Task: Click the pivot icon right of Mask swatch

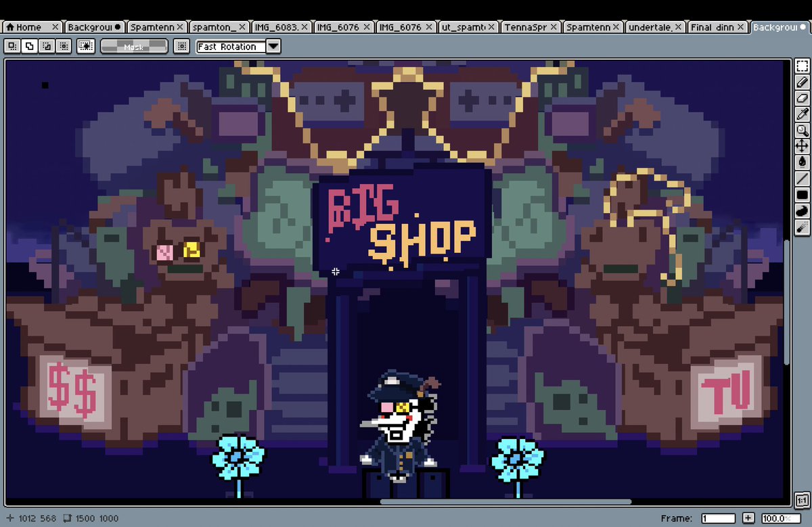Action: [x=181, y=46]
